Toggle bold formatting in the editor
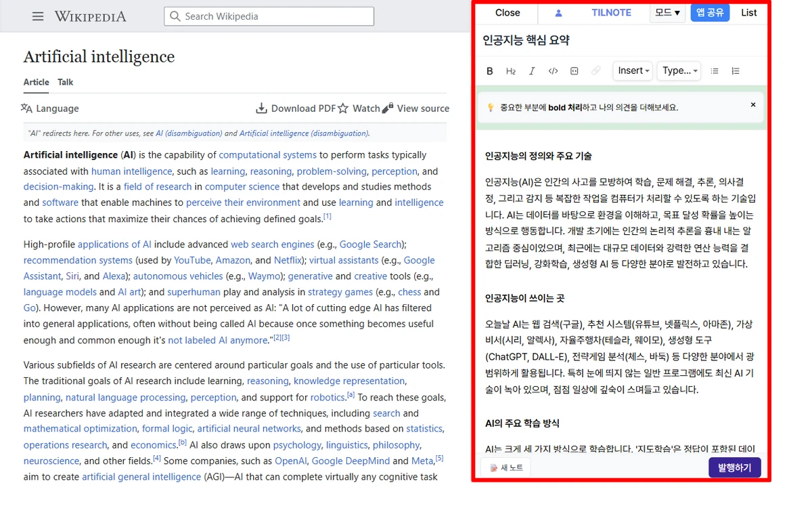The width and height of the screenshot is (812, 508). [x=490, y=71]
